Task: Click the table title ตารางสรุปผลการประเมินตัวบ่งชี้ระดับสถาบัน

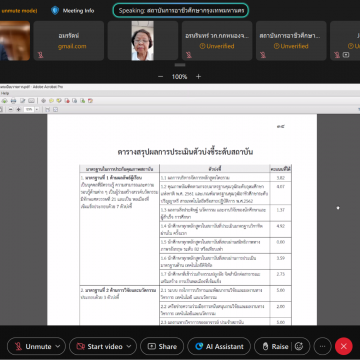Action: [x=185, y=152]
